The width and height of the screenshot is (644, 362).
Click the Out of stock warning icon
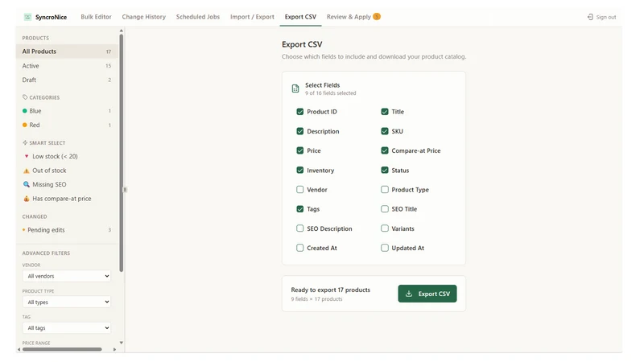pos(27,171)
